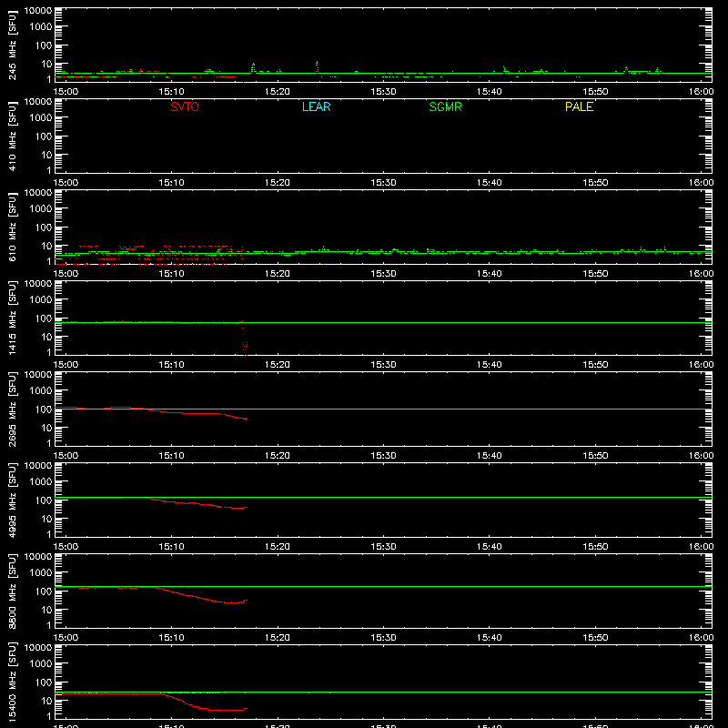Click the end of red trace in 15400 MHz panel

pos(246,709)
